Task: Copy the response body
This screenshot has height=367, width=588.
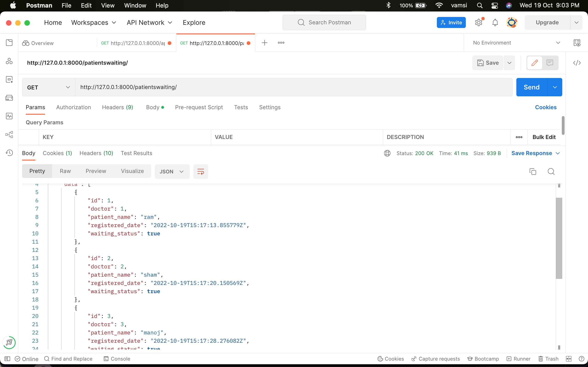Action: point(533,171)
